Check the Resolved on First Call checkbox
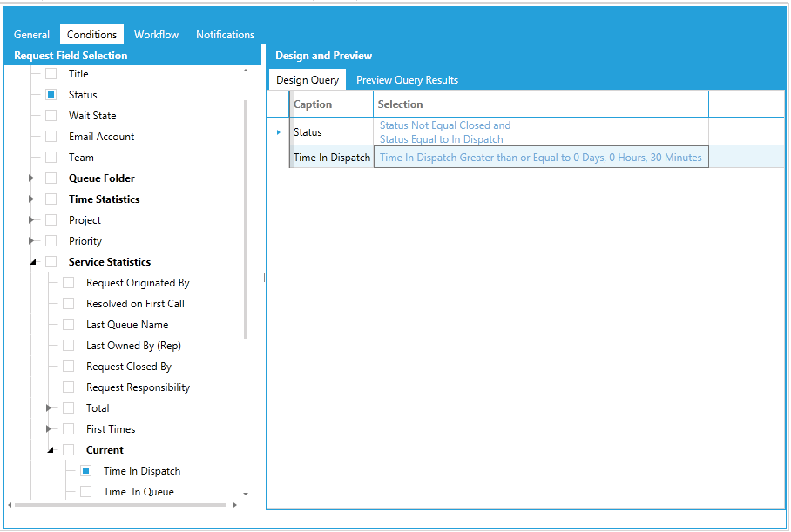This screenshot has width=791, height=532. click(x=69, y=304)
